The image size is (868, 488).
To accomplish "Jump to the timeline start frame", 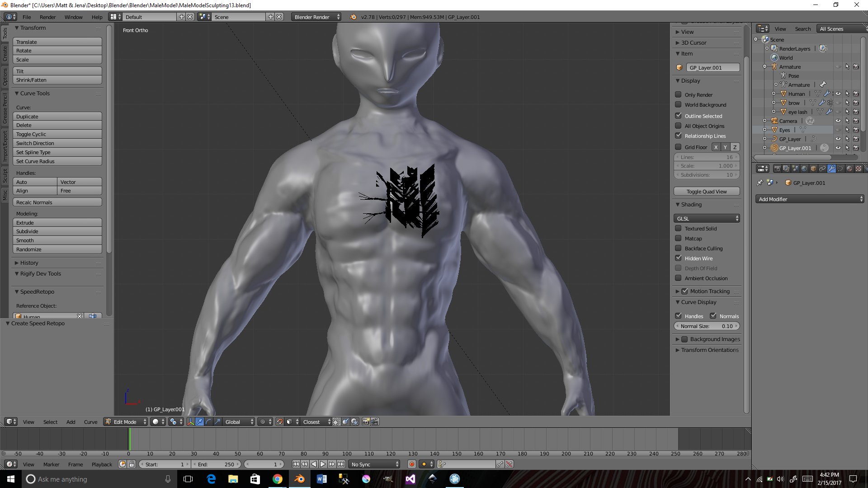I will point(296,464).
